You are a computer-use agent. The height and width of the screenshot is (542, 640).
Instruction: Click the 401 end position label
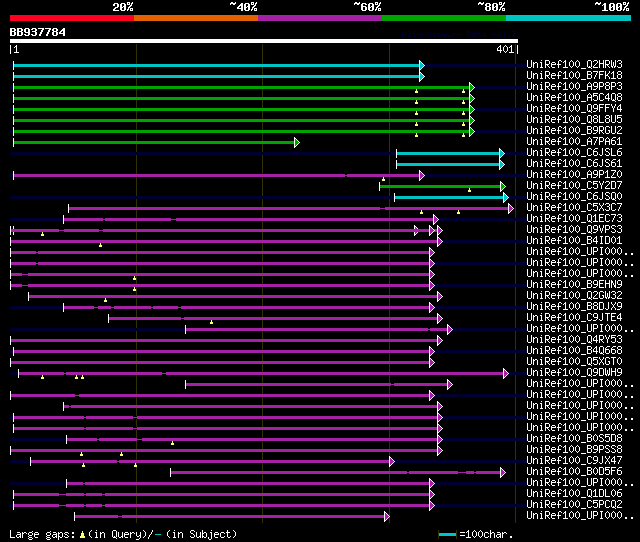pyautogui.click(x=505, y=49)
